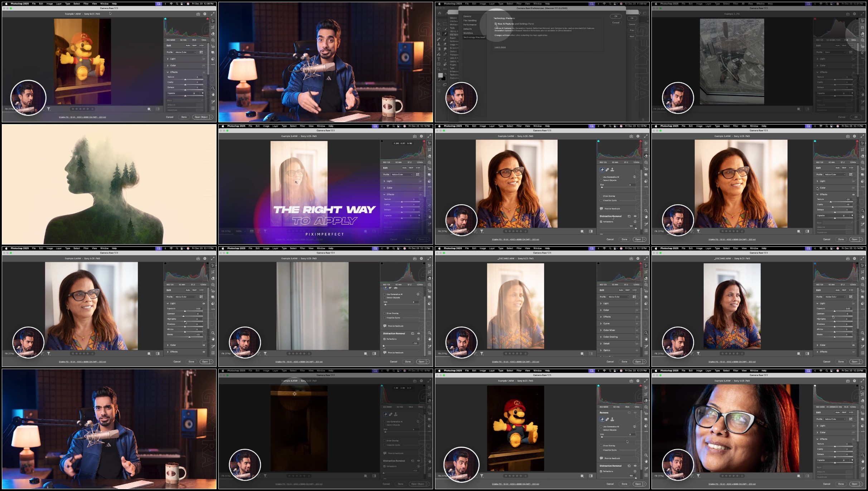Check Detect Objects in 12:10PM Distraction Removal frame
This screenshot has height=491, width=868.
tap(601, 180)
